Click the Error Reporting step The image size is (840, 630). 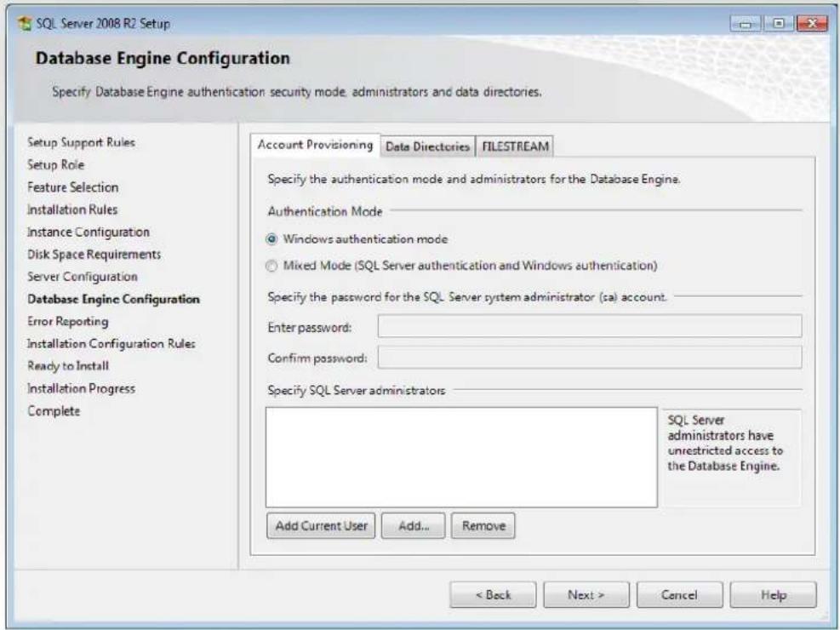click(68, 322)
